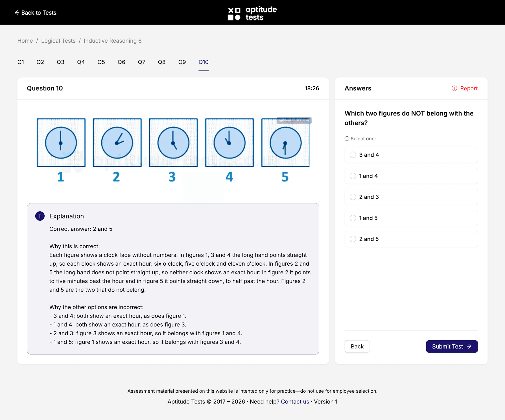Click clock figure 4 thumbnail
Screen dimensions: 505x420
[x=229, y=143]
